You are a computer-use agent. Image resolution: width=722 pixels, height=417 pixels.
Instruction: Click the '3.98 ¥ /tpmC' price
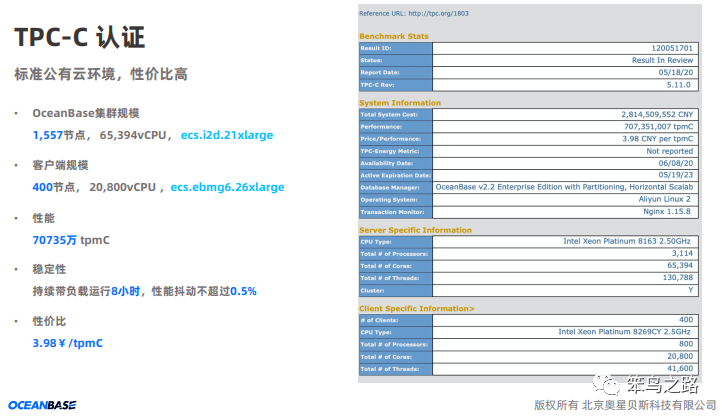pos(68,343)
